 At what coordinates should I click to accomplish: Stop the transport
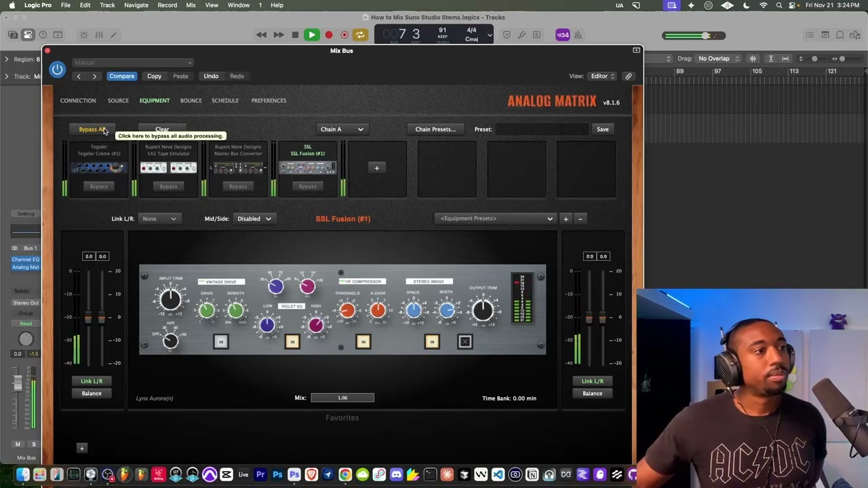295,35
